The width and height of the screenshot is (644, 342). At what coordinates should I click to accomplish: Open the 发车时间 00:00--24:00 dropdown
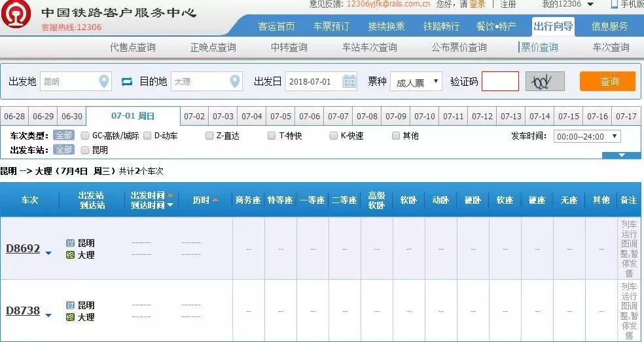[x=587, y=136]
